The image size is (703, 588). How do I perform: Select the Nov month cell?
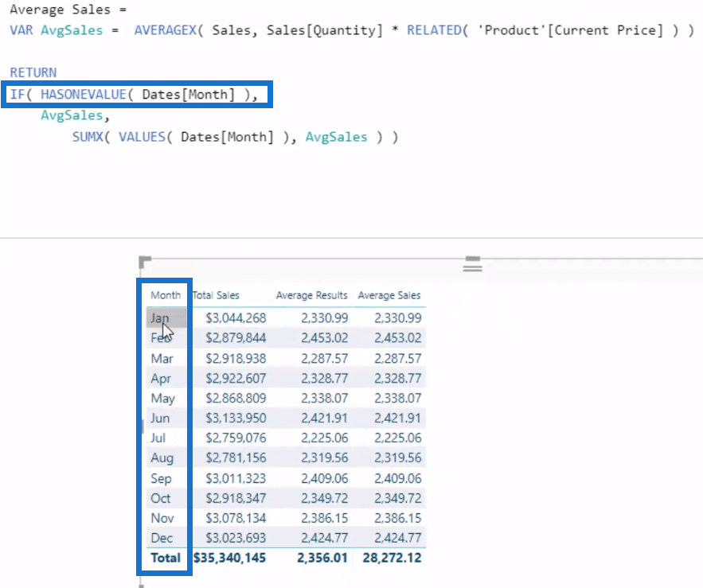coord(162,518)
